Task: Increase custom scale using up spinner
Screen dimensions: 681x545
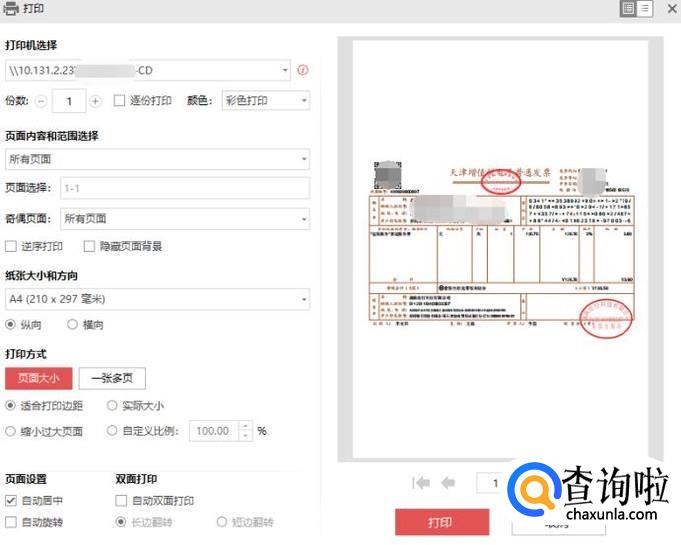Action: point(246,426)
